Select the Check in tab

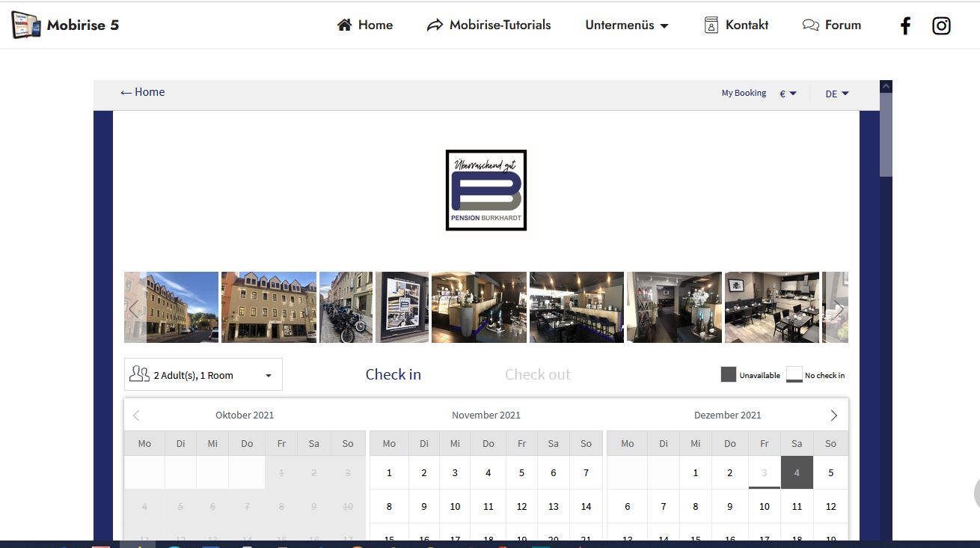(x=393, y=374)
